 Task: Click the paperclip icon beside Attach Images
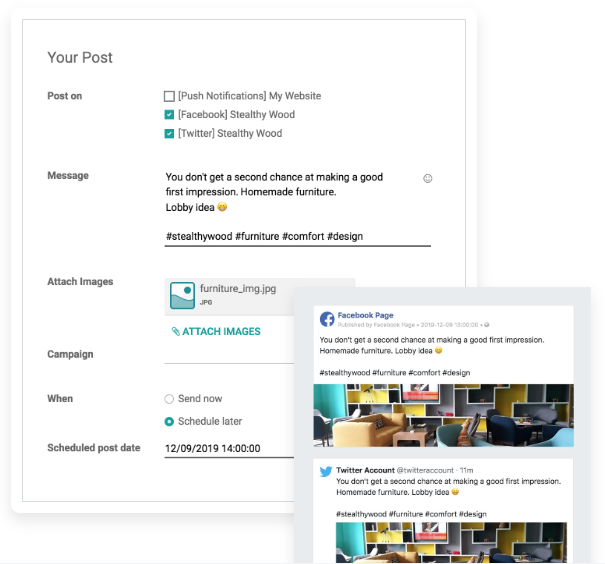point(176,332)
